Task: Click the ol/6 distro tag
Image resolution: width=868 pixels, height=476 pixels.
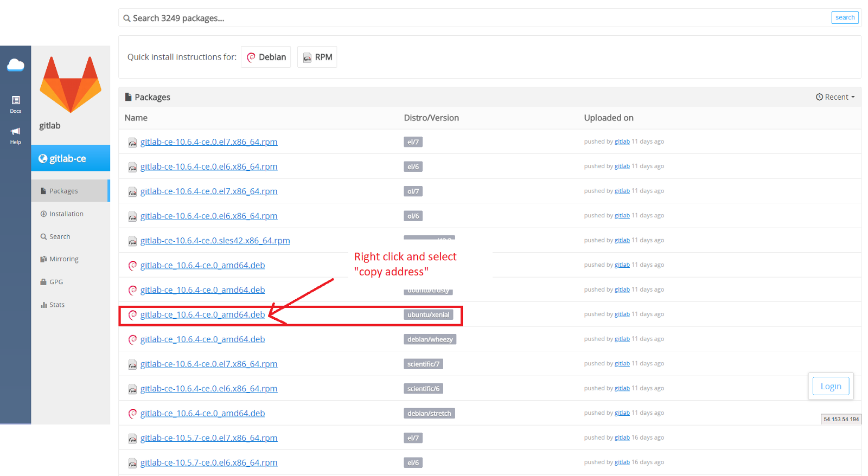Action: 413,216
